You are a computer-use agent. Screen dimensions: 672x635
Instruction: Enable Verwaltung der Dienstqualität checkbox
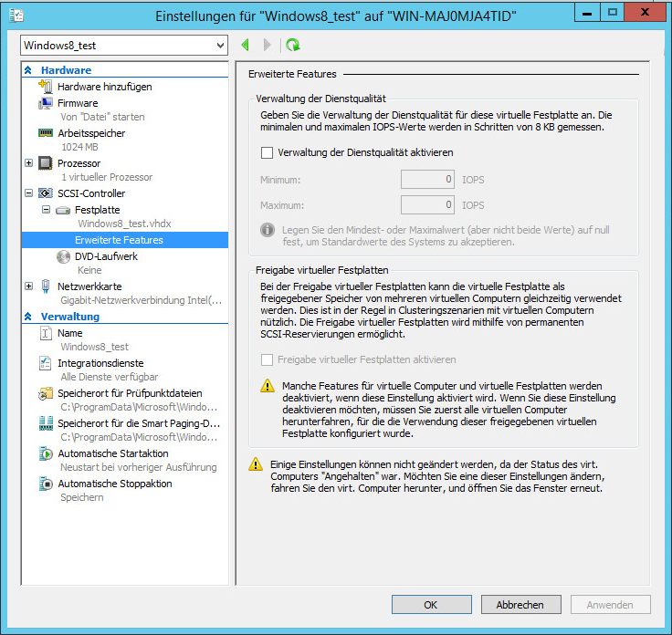tap(268, 153)
